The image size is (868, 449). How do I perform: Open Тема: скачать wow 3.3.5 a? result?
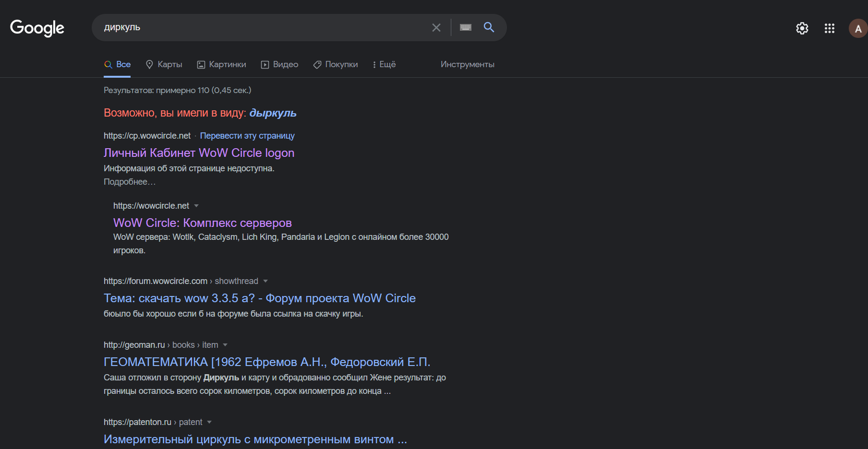pos(260,298)
